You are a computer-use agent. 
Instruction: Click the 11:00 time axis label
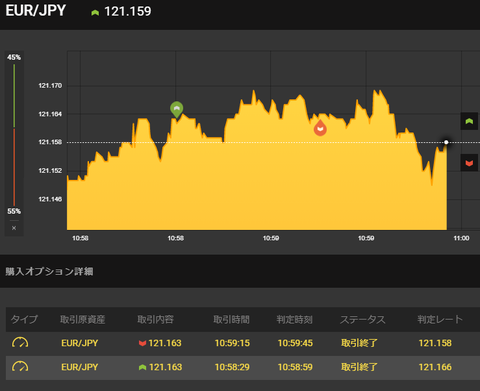pos(461,238)
